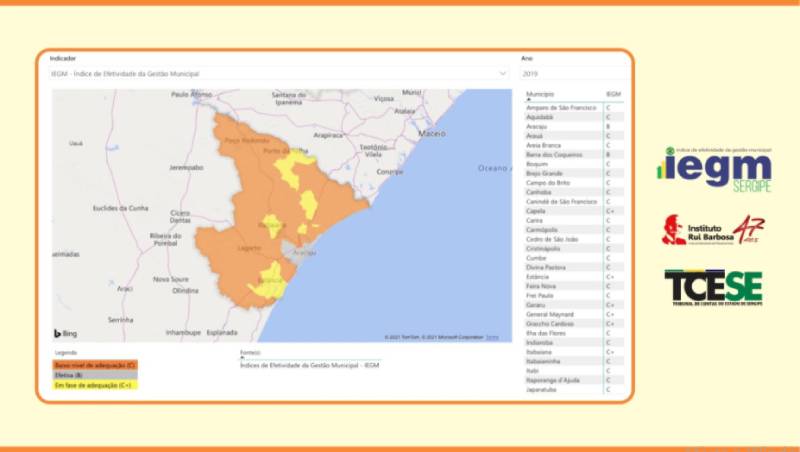
Task: Open the Terms link on the map
Action: (492, 337)
